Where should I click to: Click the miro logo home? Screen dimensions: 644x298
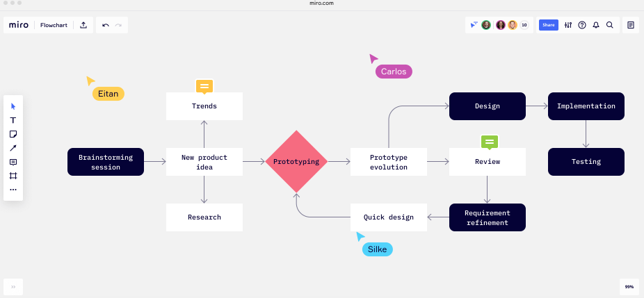point(18,25)
